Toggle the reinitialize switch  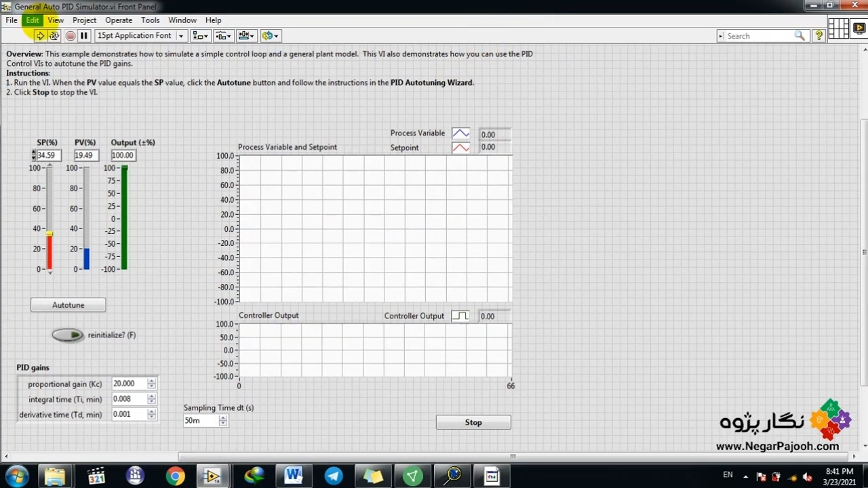tap(68, 335)
